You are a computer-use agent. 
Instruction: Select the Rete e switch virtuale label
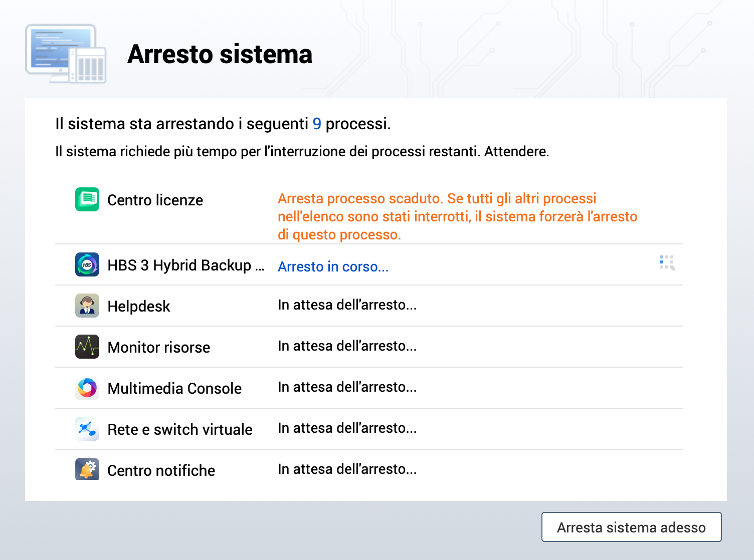coord(179,430)
